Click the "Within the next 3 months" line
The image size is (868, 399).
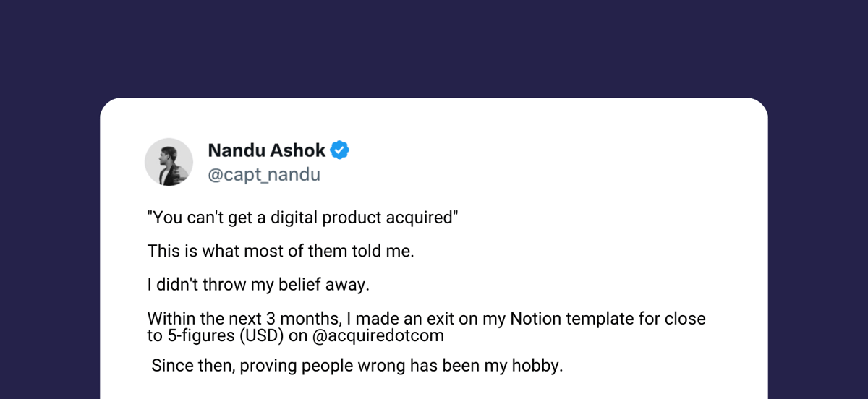click(x=426, y=318)
